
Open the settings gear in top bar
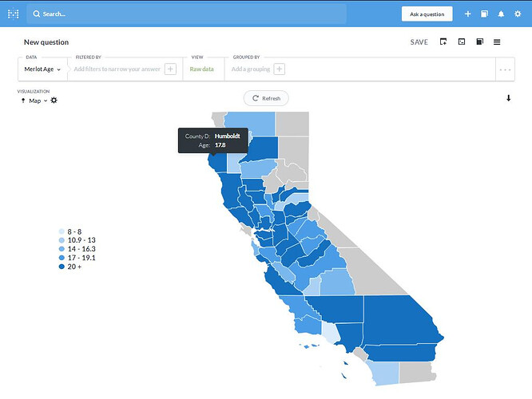[518, 14]
